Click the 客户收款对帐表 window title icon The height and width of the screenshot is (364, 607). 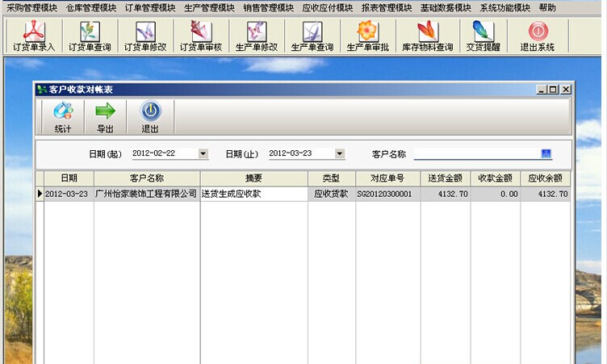[41, 90]
